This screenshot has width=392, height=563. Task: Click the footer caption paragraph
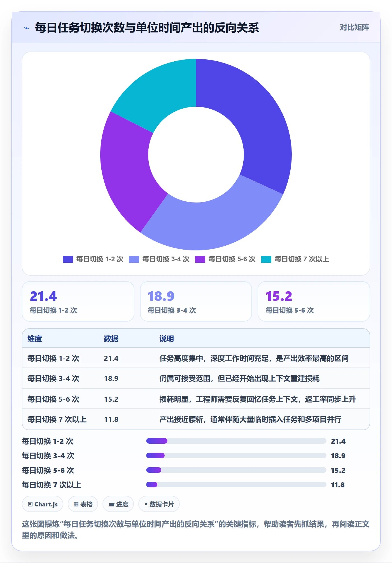[x=196, y=530]
